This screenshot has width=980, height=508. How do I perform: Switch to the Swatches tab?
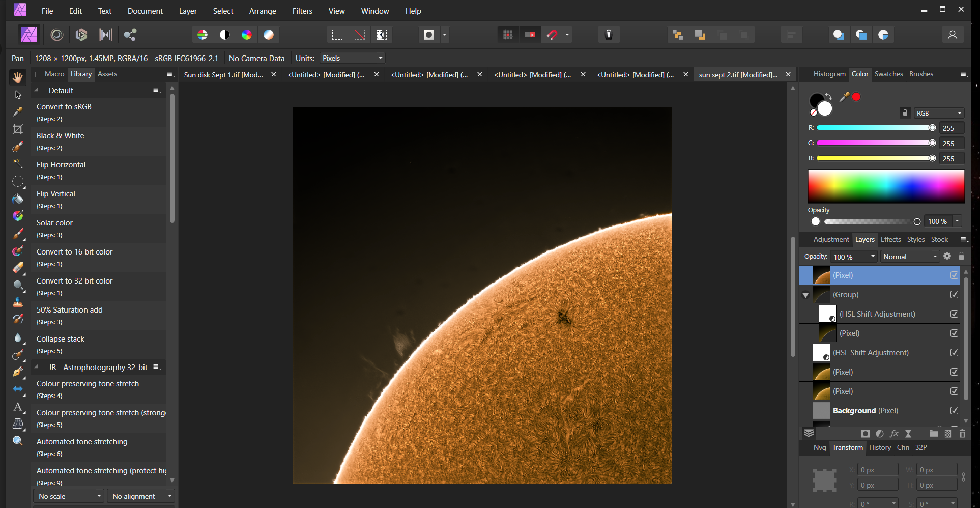pyautogui.click(x=888, y=74)
